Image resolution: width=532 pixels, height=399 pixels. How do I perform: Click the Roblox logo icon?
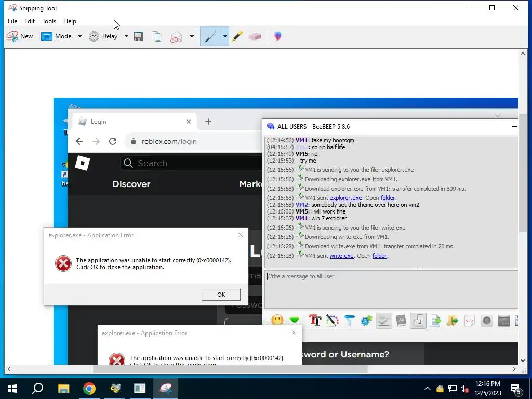coord(83,163)
